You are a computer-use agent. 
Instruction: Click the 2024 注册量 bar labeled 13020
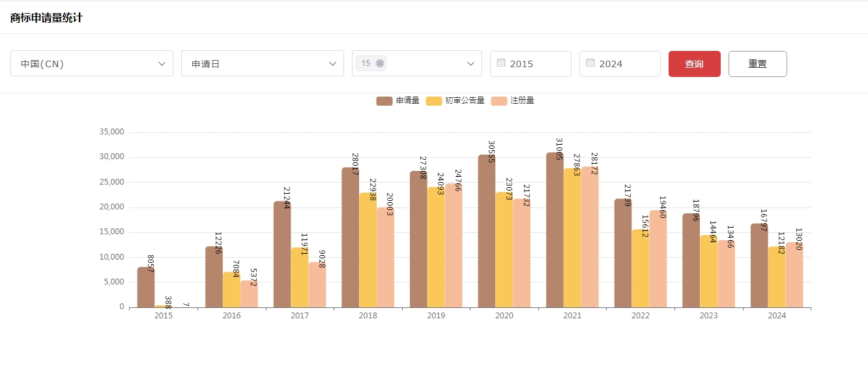[794, 275]
